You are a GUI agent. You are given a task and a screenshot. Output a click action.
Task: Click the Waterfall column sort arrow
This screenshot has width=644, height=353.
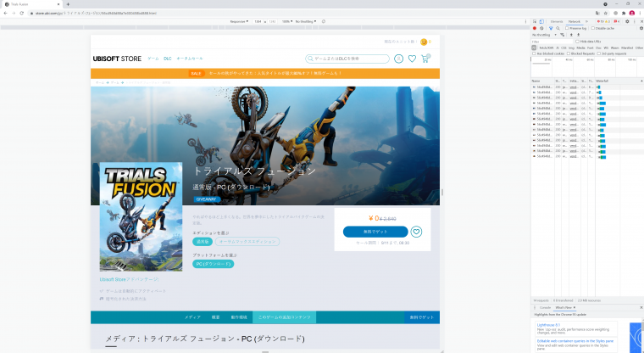click(x=641, y=81)
